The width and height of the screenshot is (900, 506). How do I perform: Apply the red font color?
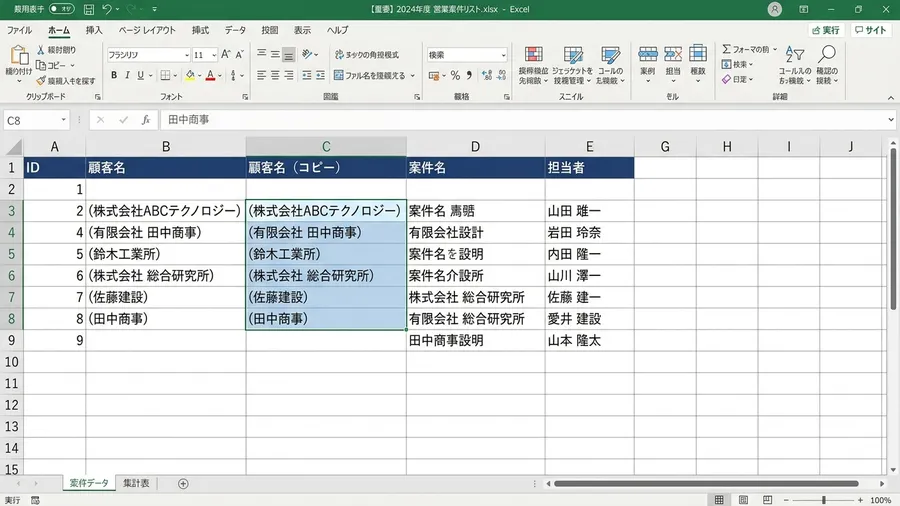210,76
